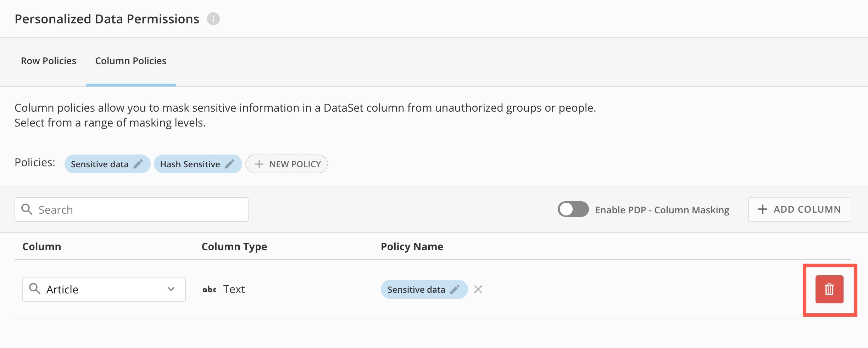Switch to the Row Policies tab

(49, 61)
